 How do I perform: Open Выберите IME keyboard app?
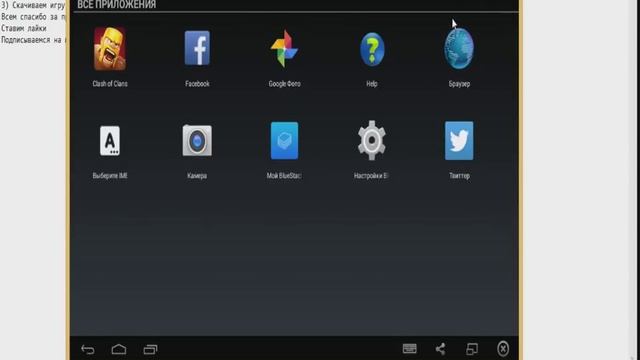point(110,141)
